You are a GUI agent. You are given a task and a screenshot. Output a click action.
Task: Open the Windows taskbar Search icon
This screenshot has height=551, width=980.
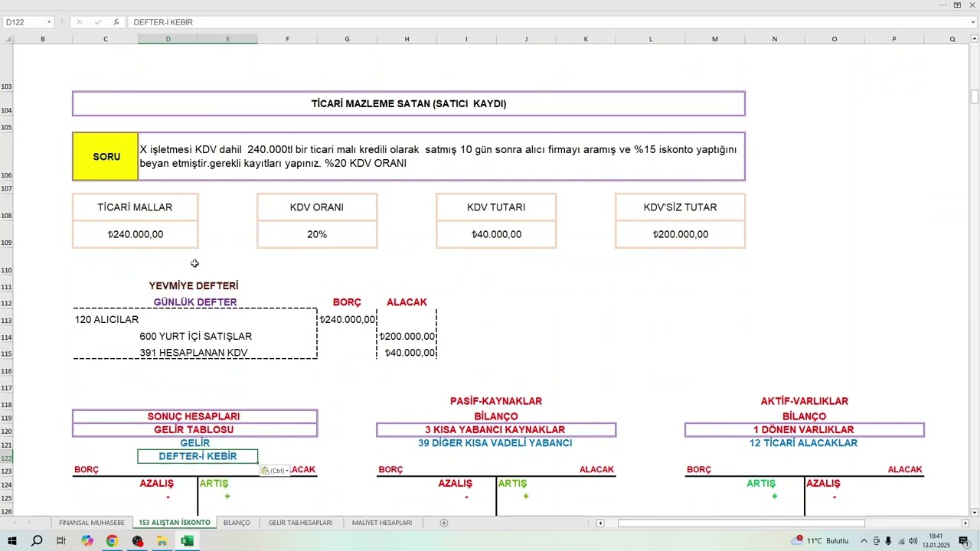pos(37,541)
